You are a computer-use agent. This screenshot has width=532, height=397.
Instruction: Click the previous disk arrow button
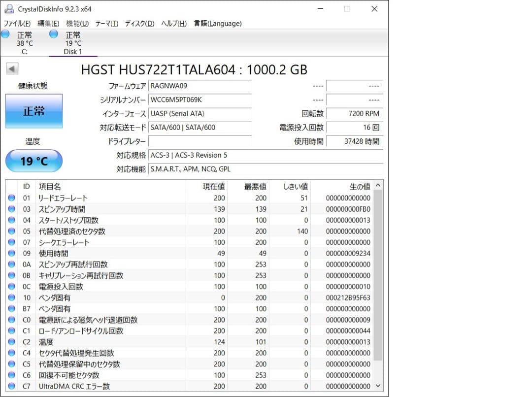coord(12,69)
